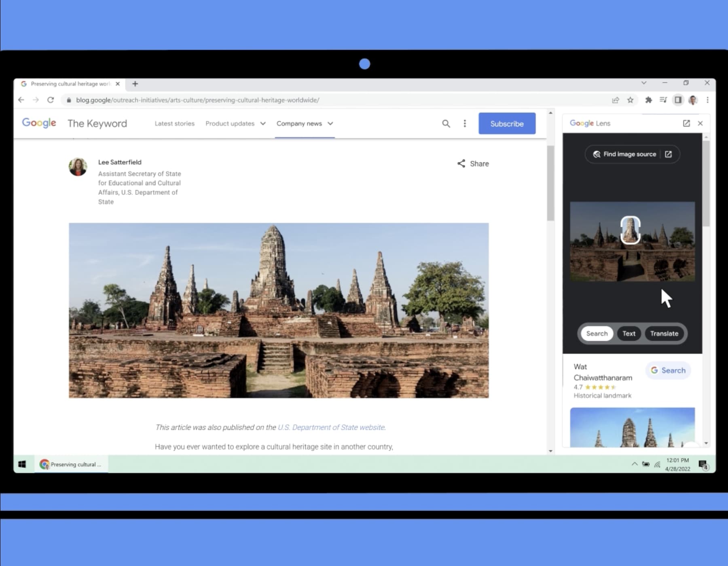Open the Chrome extensions puzzle icon
Viewport: 728px width, 566px height.
pos(648,100)
